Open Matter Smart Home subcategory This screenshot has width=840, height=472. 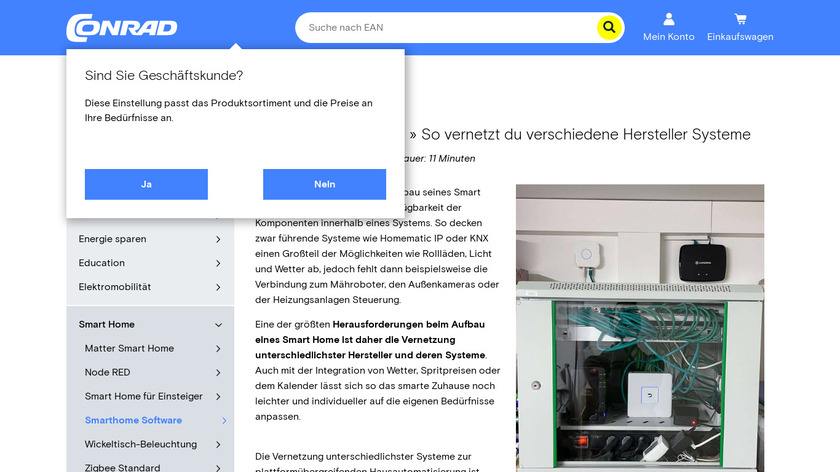pyautogui.click(x=129, y=348)
